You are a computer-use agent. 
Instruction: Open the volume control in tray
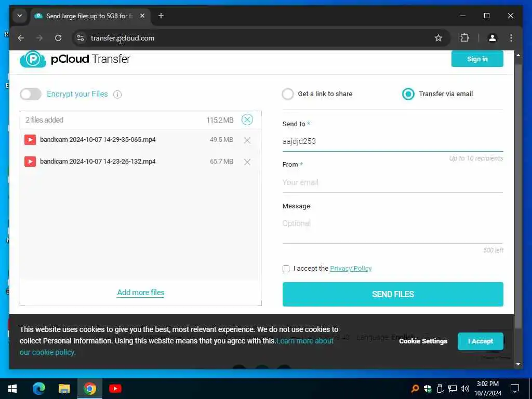click(465, 389)
